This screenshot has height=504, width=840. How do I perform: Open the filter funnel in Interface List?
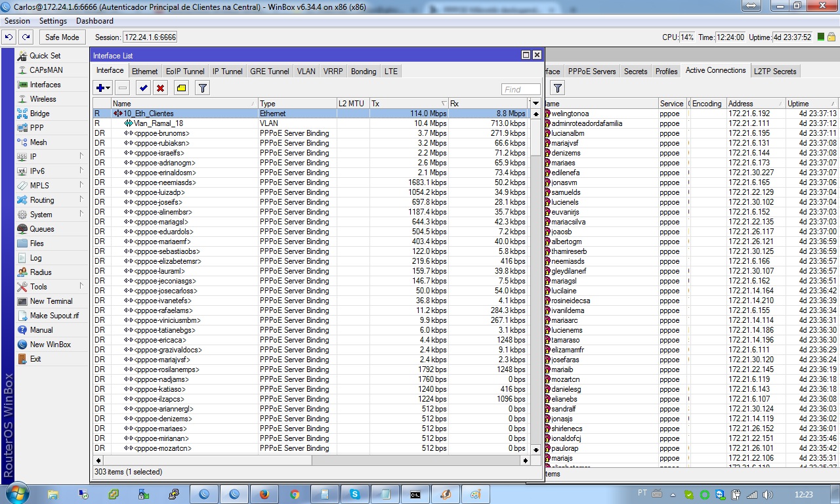(203, 88)
